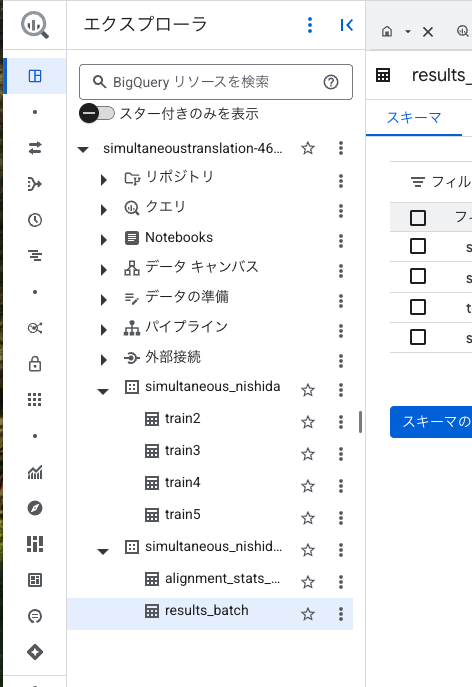
Task: Switch to the スキーマ tab
Action: pyautogui.click(x=414, y=117)
